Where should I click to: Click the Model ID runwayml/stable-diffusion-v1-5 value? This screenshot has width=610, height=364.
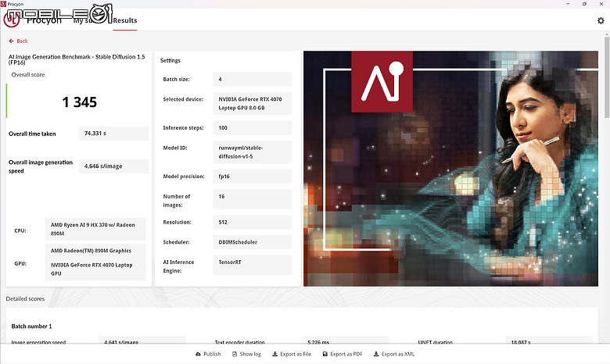252,152
